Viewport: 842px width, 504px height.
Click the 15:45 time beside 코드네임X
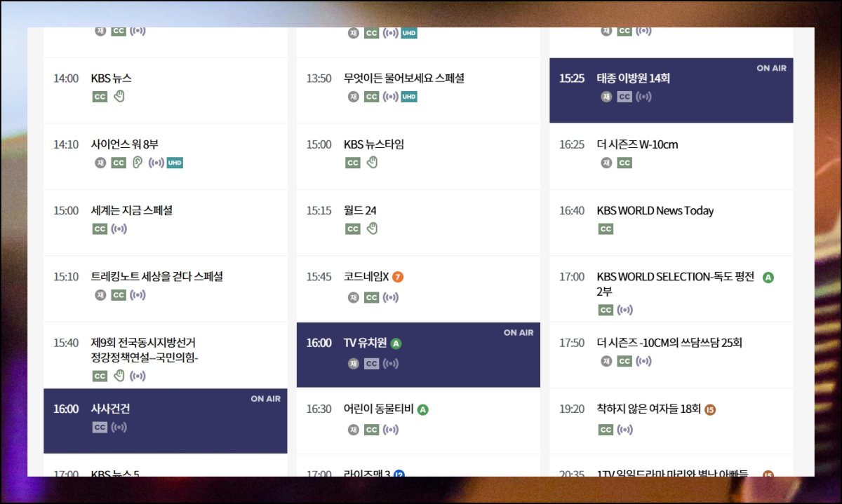tap(319, 277)
